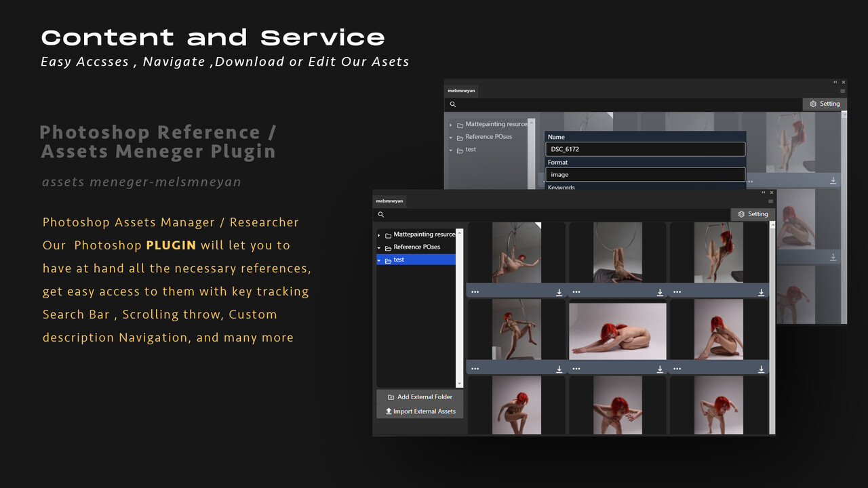Select the floor stretch pose thumbnail
Viewport: 868px width, 488px height.
618,331
